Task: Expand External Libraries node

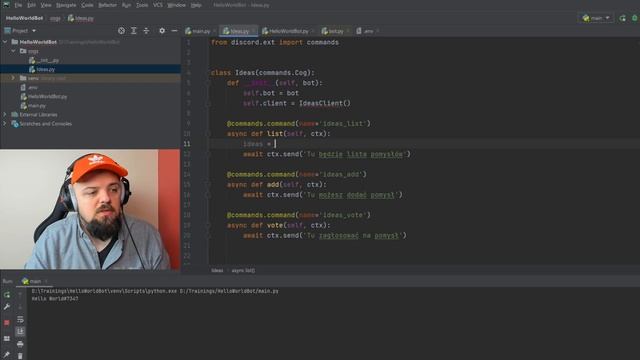Action: tap(5, 115)
